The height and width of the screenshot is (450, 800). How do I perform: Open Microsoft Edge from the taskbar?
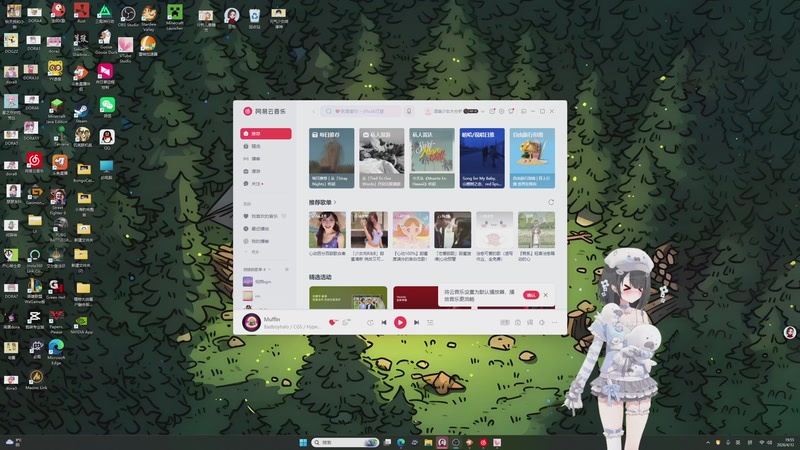(401, 442)
